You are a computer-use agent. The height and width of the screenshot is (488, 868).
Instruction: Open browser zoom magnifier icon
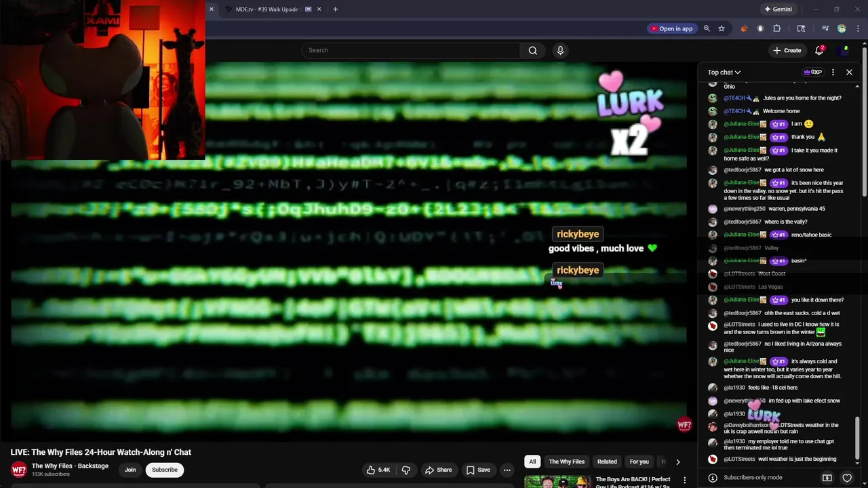707,28
